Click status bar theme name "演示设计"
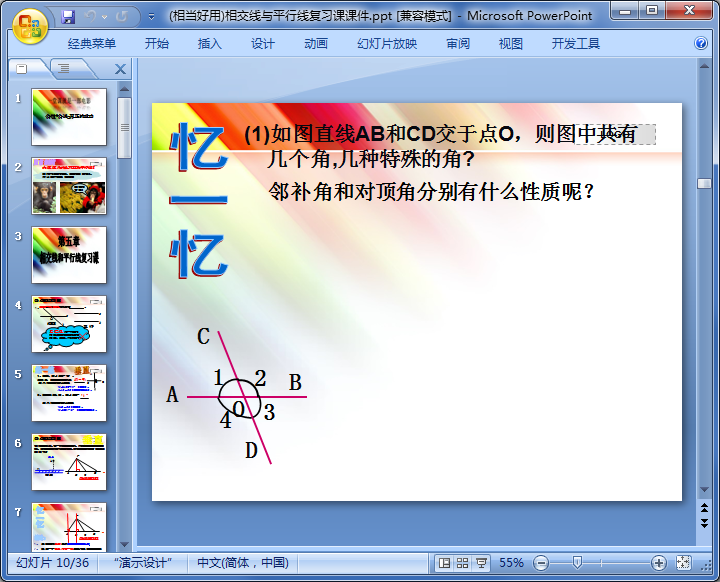Image resolution: width=720 pixels, height=582 pixels. pyautogui.click(x=143, y=563)
